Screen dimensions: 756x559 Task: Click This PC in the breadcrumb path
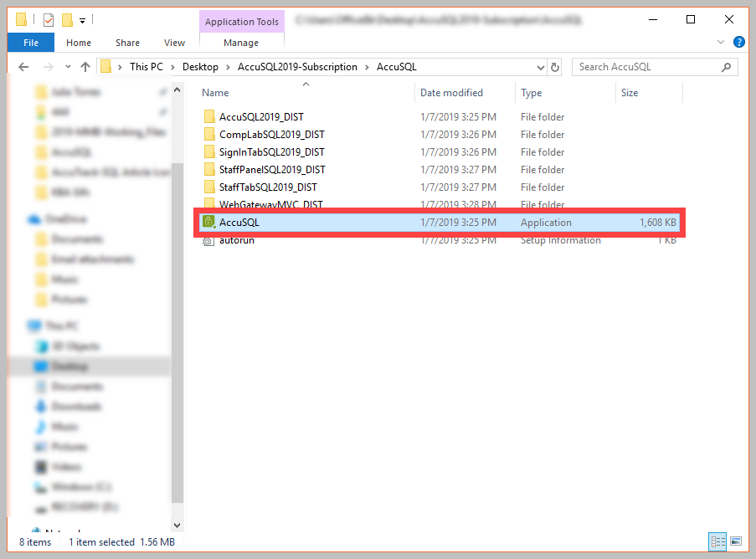(146, 67)
